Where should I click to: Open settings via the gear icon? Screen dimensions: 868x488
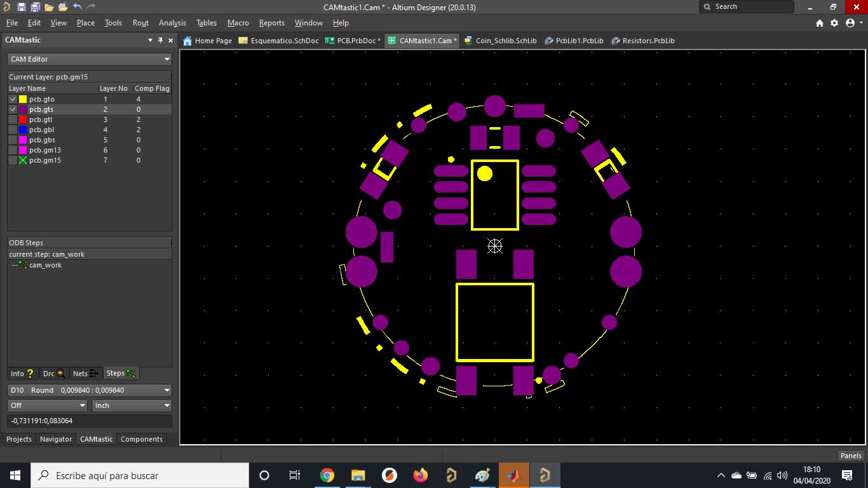(x=834, y=23)
